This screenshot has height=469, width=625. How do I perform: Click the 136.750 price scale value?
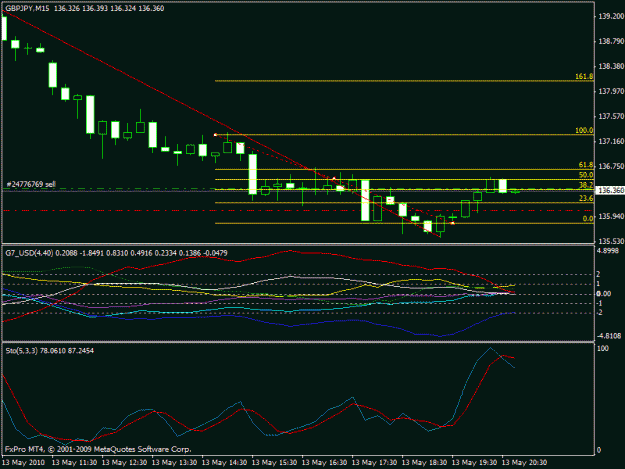pos(611,166)
